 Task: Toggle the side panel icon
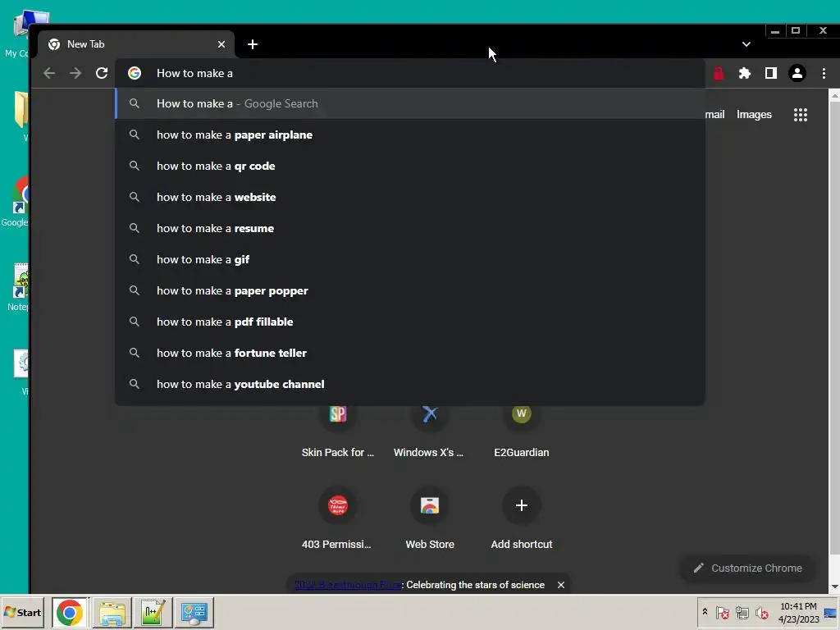click(x=771, y=73)
